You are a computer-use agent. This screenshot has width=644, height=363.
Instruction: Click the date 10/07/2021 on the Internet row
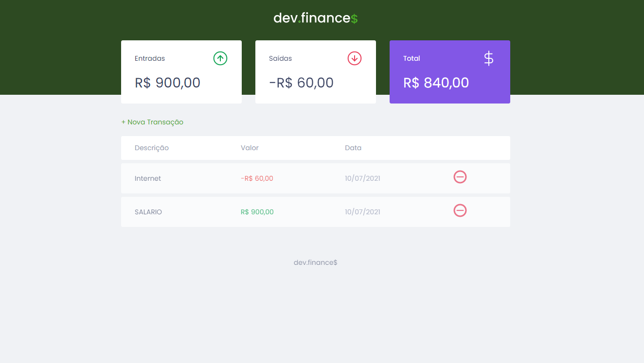coord(362,178)
